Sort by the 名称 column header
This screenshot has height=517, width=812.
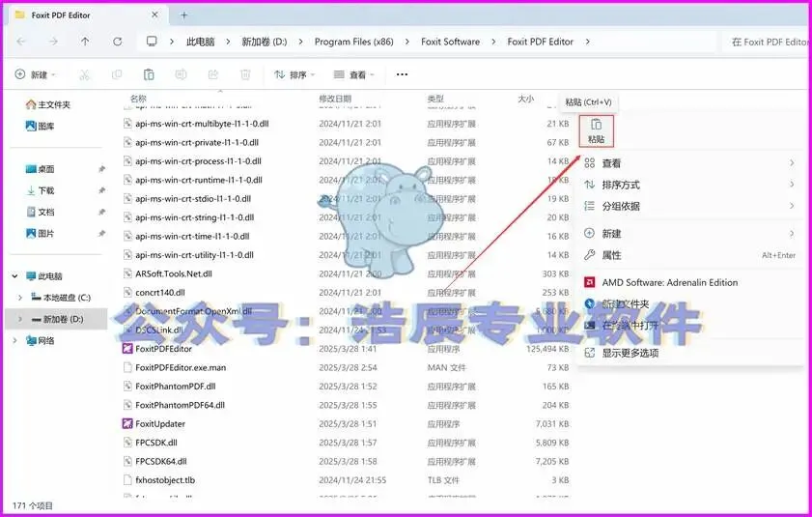pyautogui.click(x=138, y=99)
